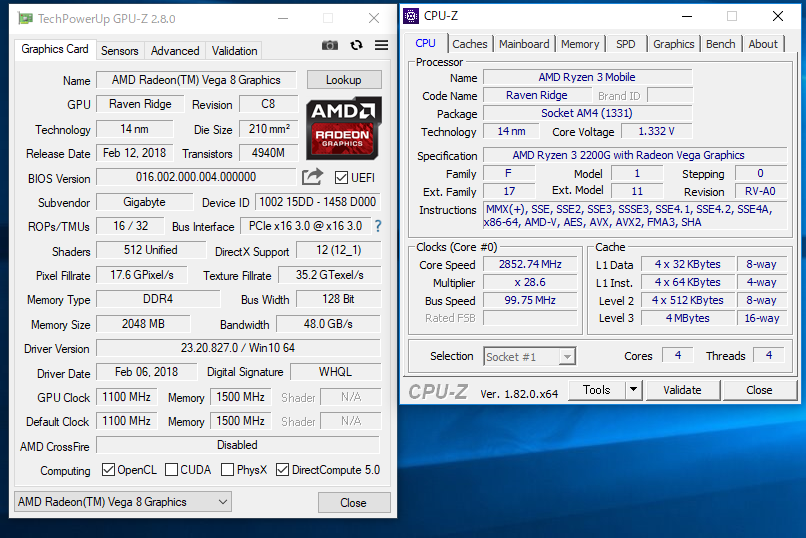This screenshot has width=806, height=538.
Task: Click the Specification value in CPU-Z
Action: [635, 155]
